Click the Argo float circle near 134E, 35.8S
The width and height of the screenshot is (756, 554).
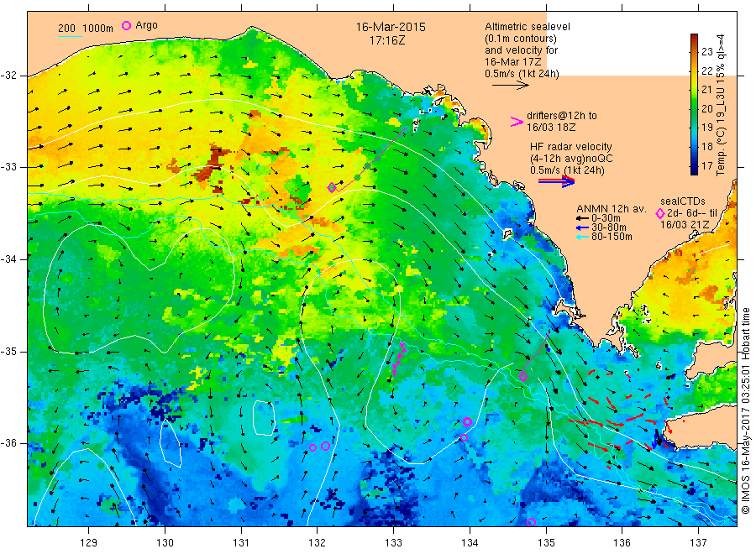click(x=467, y=422)
